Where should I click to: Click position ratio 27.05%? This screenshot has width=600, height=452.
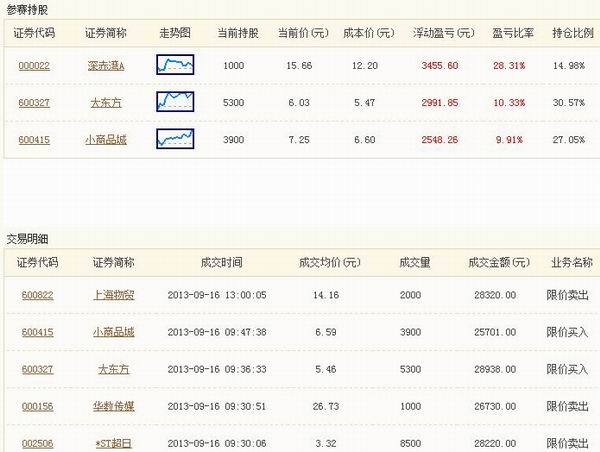569,140
